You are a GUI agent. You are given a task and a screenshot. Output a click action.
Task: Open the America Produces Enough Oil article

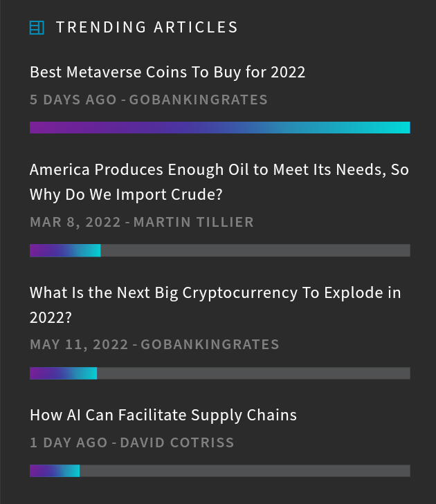(x=219, y=182)
